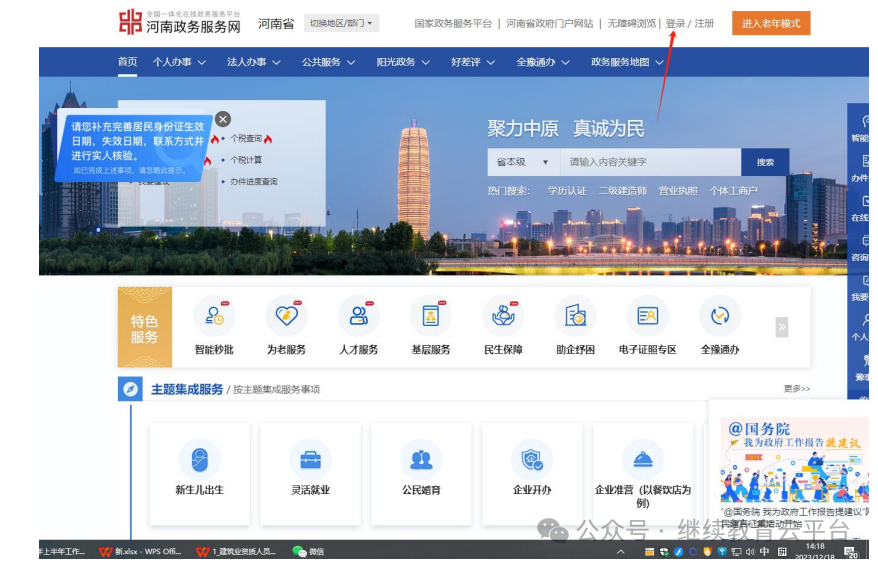Viewport: 878px width, 565px height.
Task: Open 河南省政府门户网站 link
Action: [x=550, y=23]
